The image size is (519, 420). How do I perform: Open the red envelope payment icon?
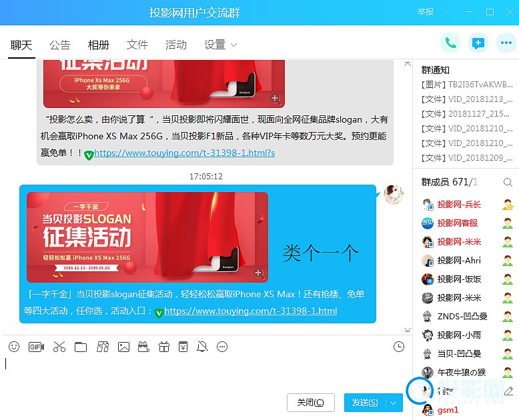183,347
